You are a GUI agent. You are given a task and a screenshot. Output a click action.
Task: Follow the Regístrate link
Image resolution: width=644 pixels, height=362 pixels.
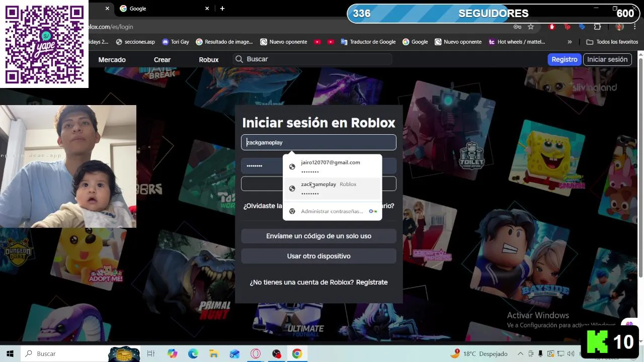coord(372,282)
